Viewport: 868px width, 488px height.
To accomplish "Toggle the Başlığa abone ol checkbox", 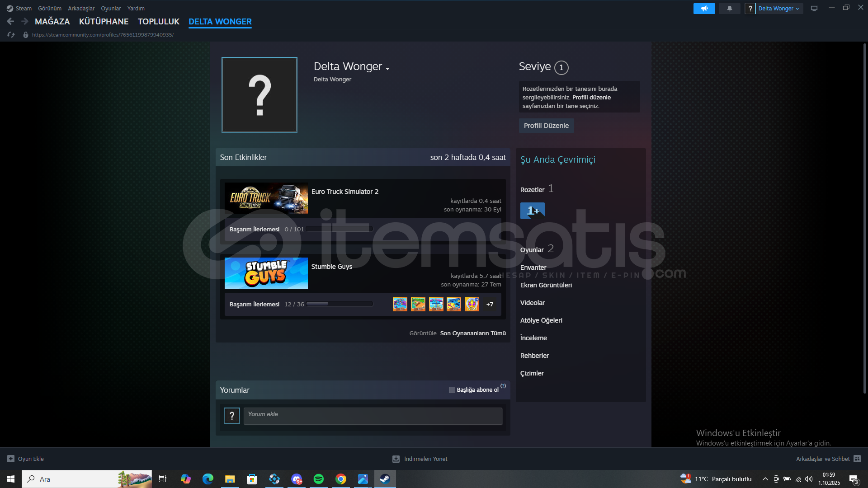I will click(x=452, y=390).
